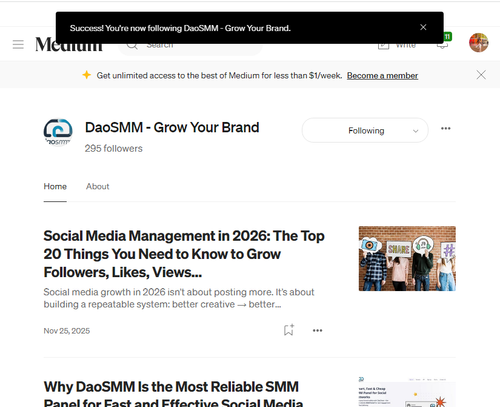Open the Social Media Management in 2026 article
This screenshot has height=407, width=500.
184,254
